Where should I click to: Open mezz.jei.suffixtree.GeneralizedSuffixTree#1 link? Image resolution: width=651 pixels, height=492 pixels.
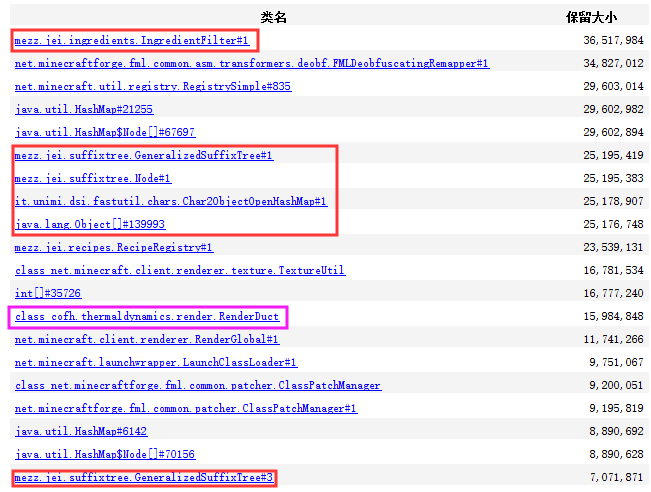144,155
